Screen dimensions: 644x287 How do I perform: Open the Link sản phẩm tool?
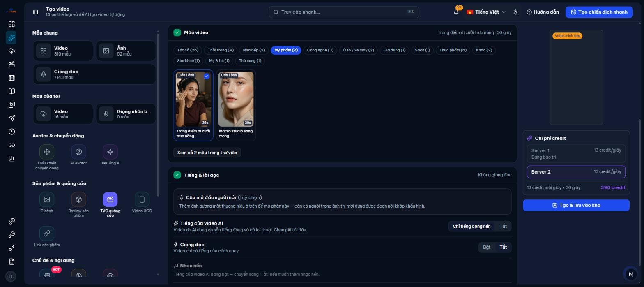[47, 236]
